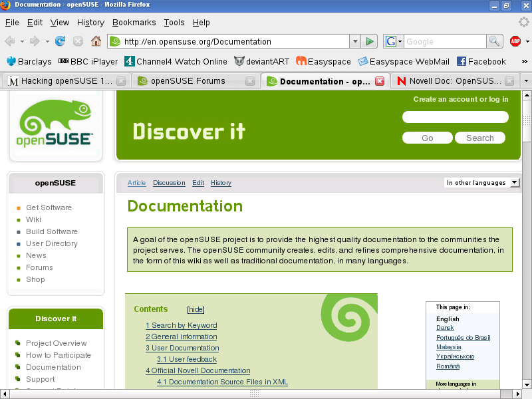Click the openSUSE wiki search field
532x399 pixels.
456,118
